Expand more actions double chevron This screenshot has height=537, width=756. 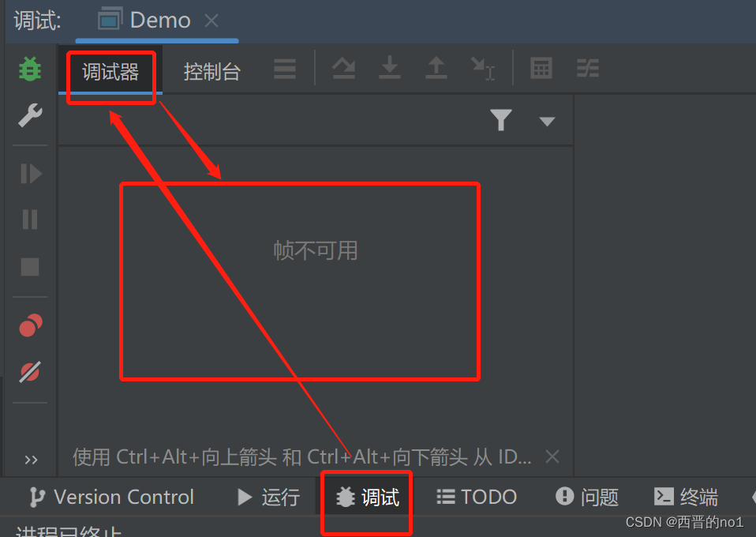point(31,460)
